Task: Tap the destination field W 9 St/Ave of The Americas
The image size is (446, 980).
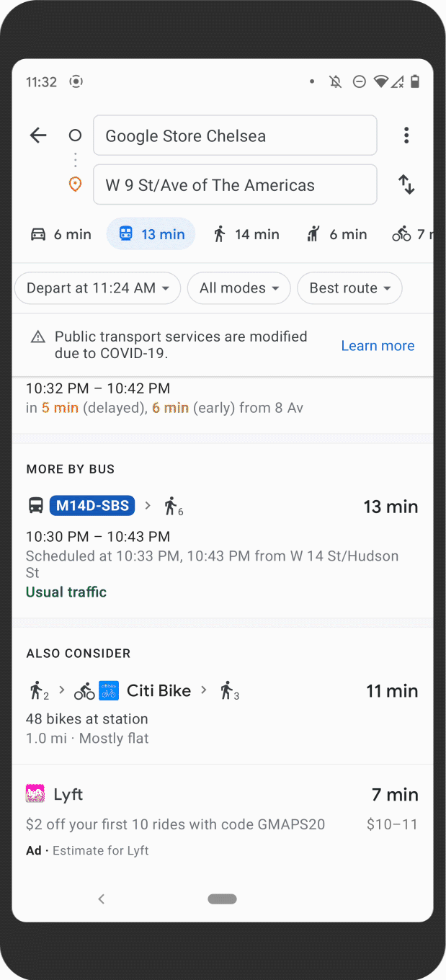Action: coord(235,184)
